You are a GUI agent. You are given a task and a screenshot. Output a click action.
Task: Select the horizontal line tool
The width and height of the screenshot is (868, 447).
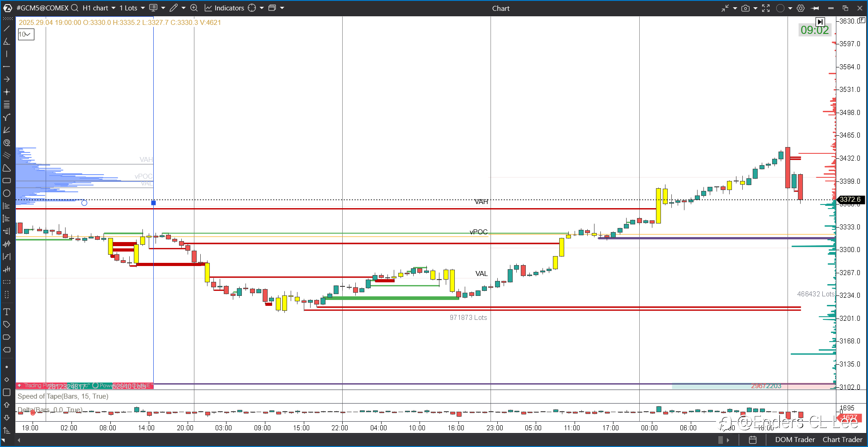6,67
